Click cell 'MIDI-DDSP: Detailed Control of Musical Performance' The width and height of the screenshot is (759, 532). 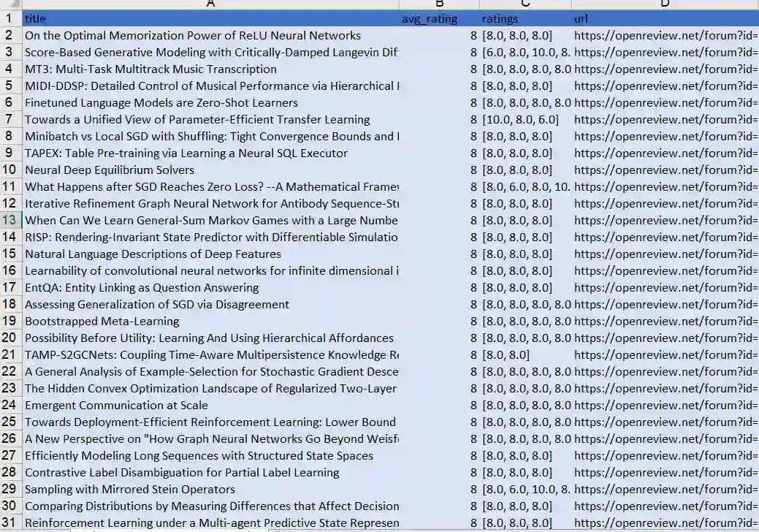210,85
